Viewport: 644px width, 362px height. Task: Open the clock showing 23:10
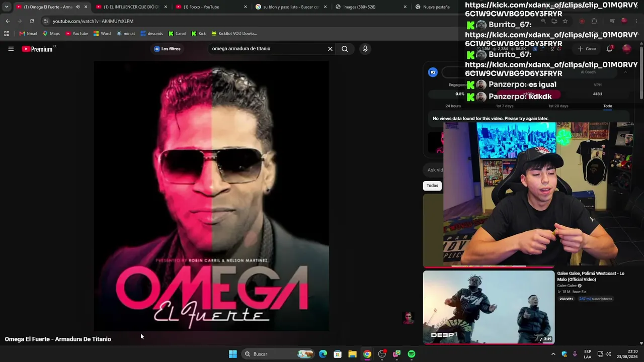[628, 354]
